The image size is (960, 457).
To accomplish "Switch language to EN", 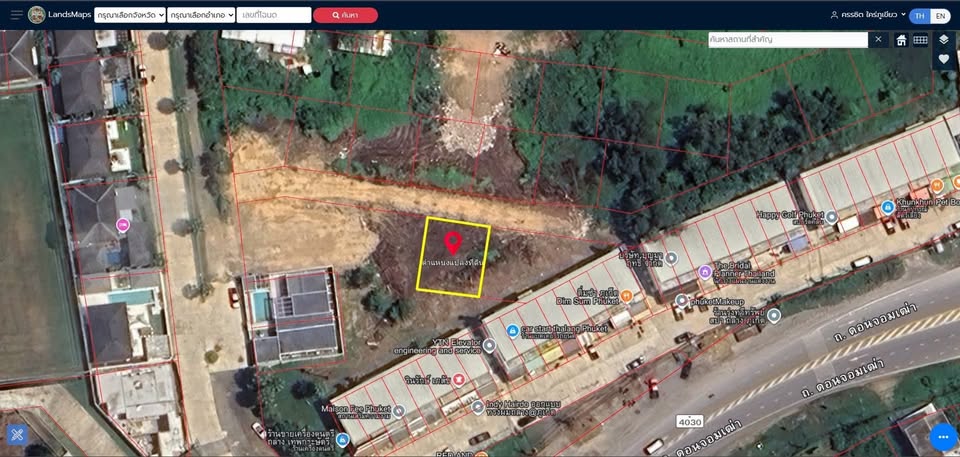I will coord(940,16).
